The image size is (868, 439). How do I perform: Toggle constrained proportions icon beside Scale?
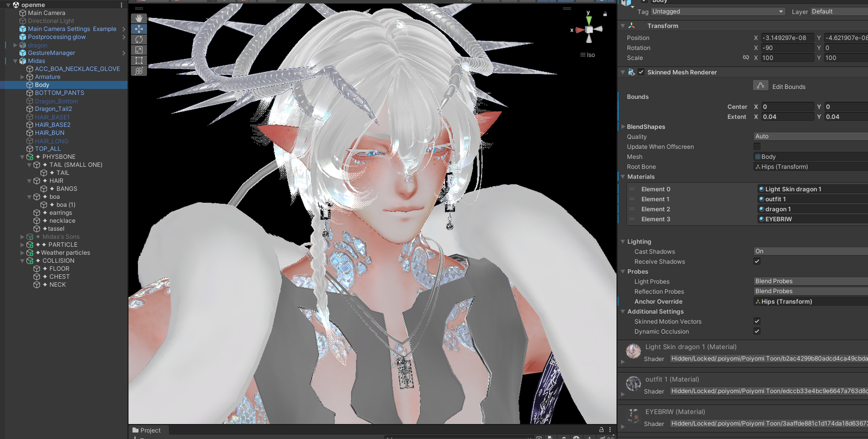tap(746, 57)
